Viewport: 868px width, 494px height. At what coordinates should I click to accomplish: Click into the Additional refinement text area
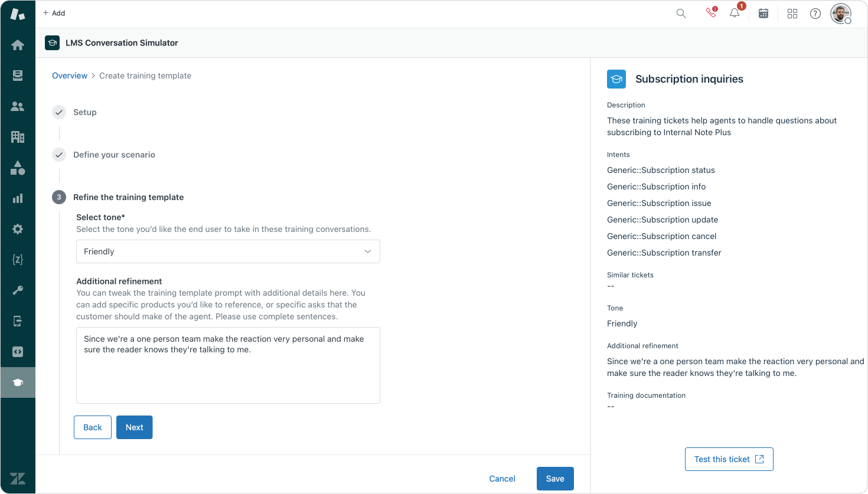click(x=228, y=365)
